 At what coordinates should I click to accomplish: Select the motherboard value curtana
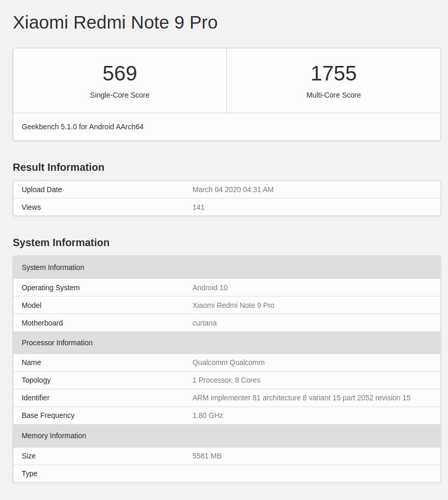205,323
